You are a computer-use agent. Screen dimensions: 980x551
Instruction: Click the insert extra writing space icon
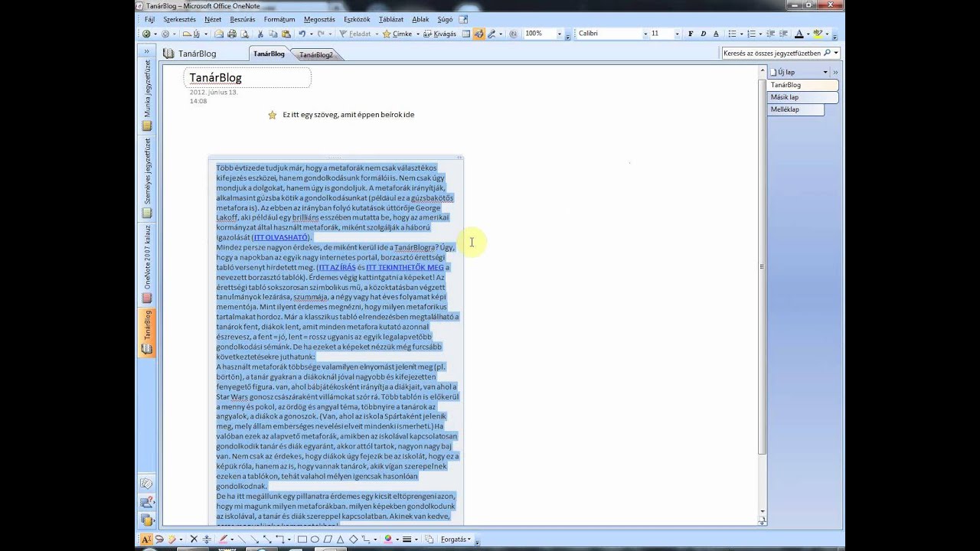click(207, 540)
